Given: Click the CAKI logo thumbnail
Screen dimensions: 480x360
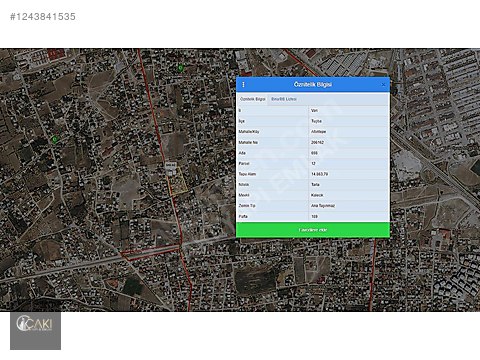Looking at the screenshot, I should click(x=36, y=330).
